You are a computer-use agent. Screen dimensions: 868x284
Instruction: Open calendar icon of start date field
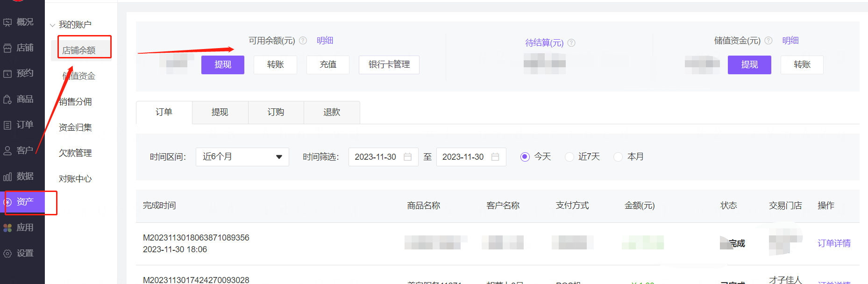click(x=407, y=157)
